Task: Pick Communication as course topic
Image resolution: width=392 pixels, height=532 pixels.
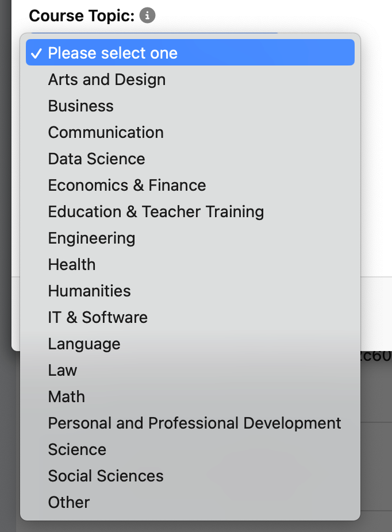Action: (190, 132)
